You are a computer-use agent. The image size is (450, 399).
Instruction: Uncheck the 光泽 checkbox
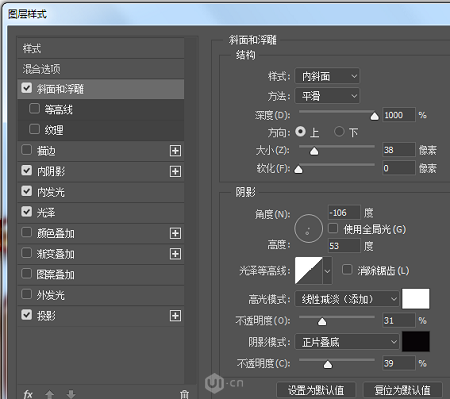point(27,211)
